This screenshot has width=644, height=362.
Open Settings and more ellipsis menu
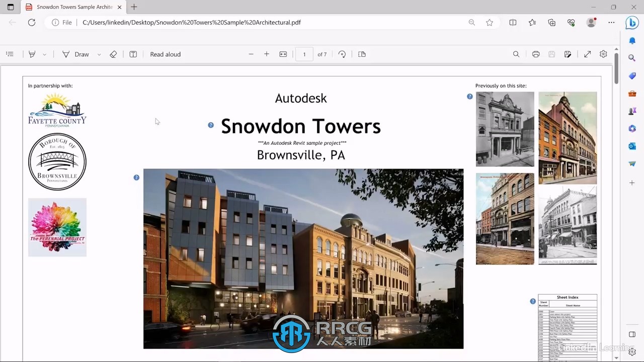611,22
